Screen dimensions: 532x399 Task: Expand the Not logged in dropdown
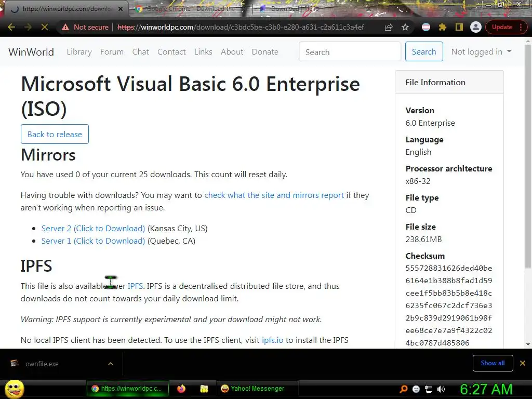pyautogui.click(x=481, y=51)
